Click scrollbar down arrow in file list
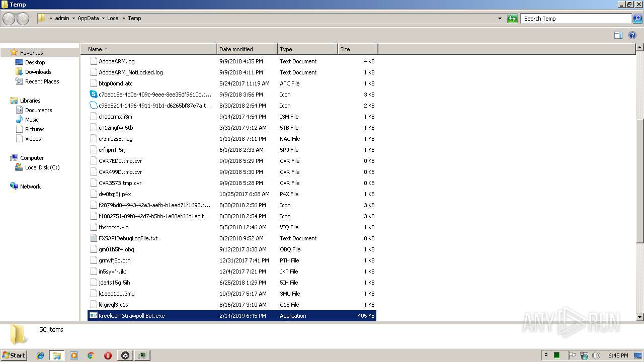 pos(639,317)
